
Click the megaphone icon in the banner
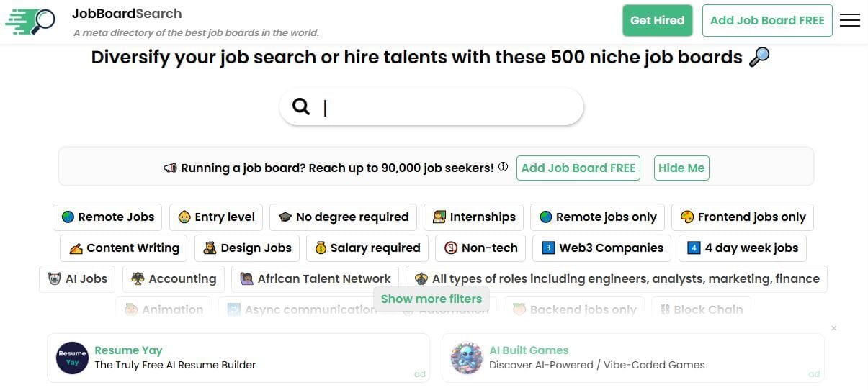click(x=170, y=168)
